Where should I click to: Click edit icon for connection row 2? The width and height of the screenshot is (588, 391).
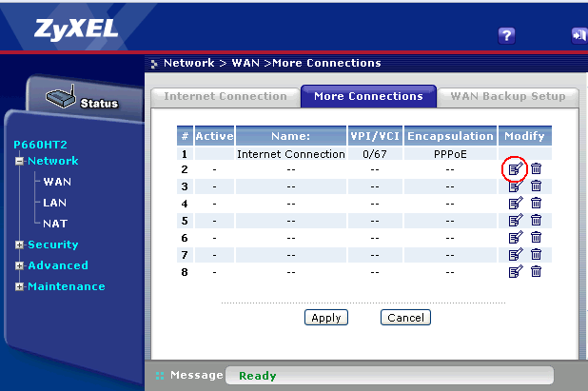tap(515, 169)
